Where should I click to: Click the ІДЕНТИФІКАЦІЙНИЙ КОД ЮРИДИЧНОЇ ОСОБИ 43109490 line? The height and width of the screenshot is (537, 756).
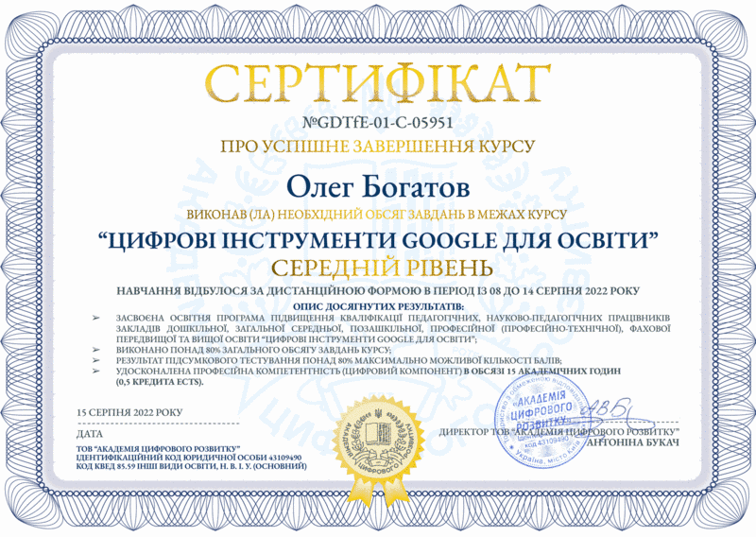(189, 457)
